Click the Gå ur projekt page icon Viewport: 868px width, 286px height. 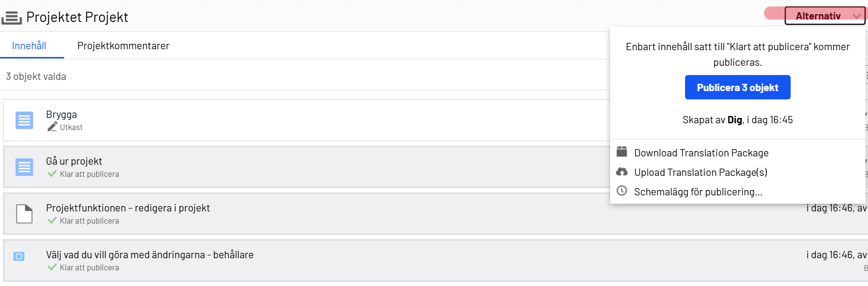[24, 167]
